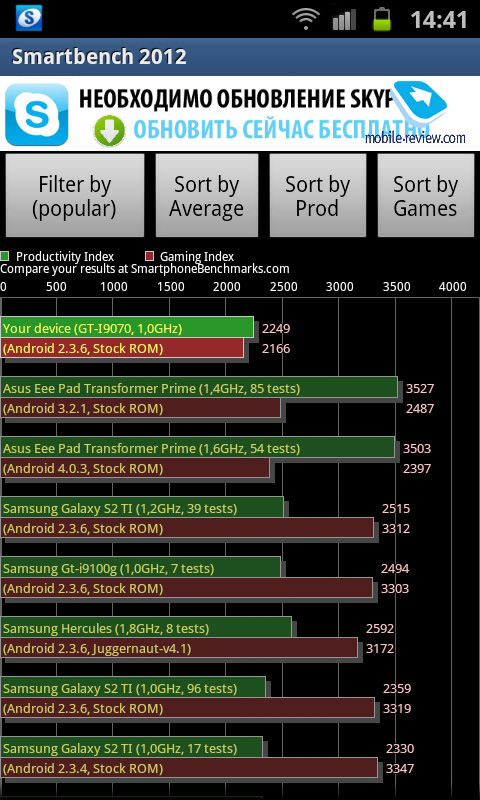Viewport: 480px width, 800px height.
Task: Tap the Smartbench 2012 title bar
Action: point(240,57)
